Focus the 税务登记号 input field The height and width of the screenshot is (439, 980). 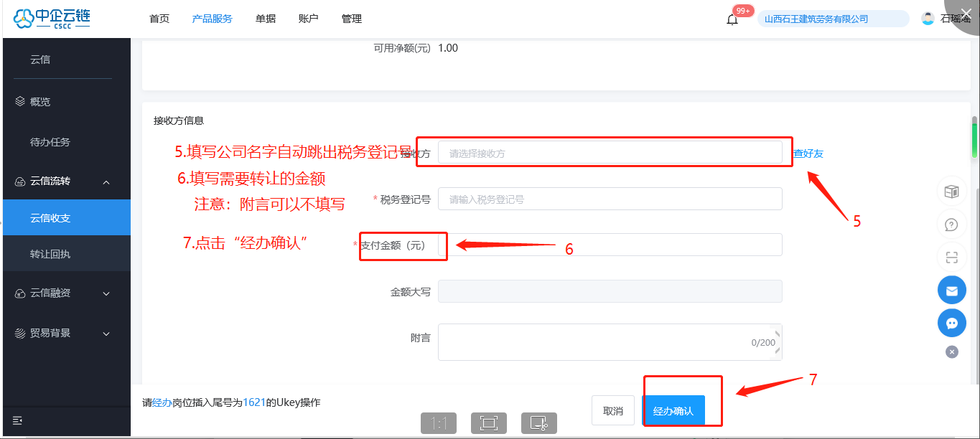610,199
